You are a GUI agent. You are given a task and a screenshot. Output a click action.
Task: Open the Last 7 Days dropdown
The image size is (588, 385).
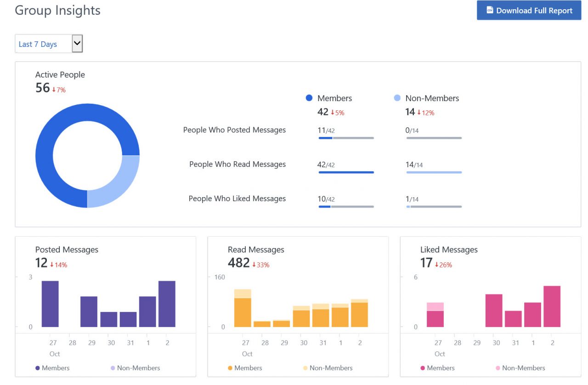[x=49, y=44]
